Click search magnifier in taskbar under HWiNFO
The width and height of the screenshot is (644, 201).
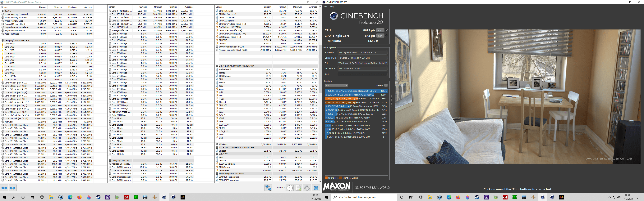click(x=14, y=197)
